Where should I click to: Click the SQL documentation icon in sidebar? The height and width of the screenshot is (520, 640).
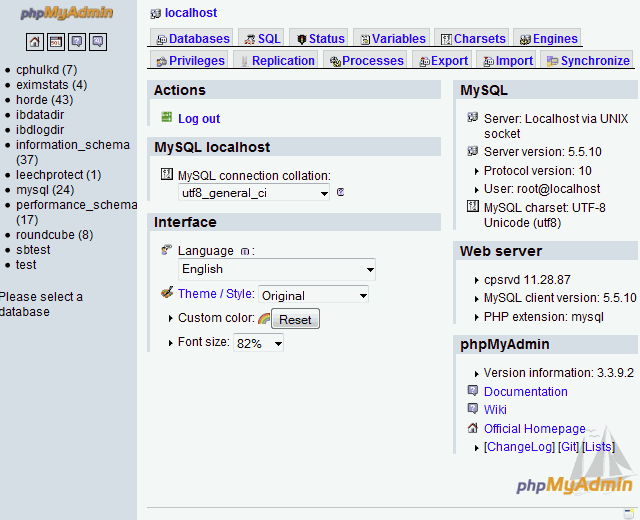click(98, 42)
